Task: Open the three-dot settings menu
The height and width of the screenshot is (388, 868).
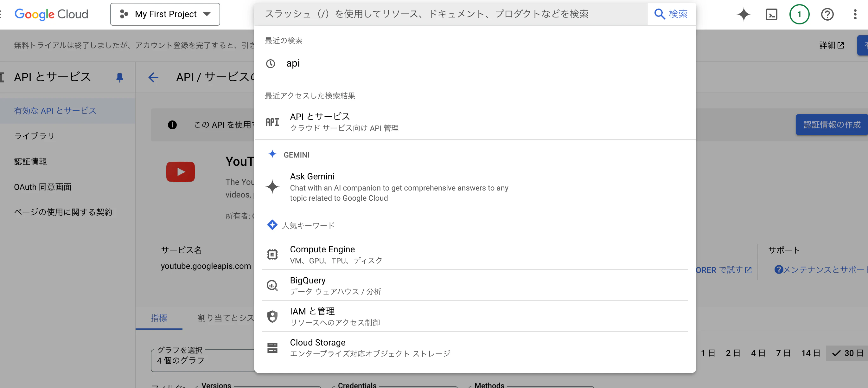Action: (855, 14)
